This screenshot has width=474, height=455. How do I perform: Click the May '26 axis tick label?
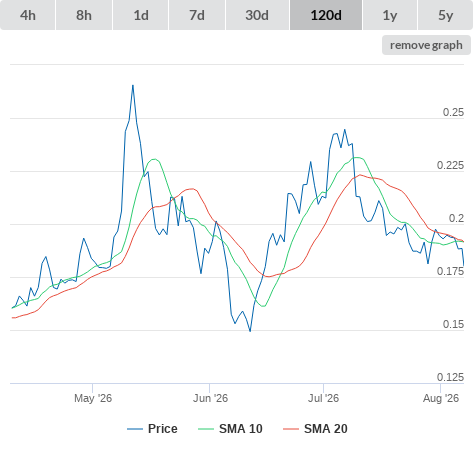click(x=93, y=398)
